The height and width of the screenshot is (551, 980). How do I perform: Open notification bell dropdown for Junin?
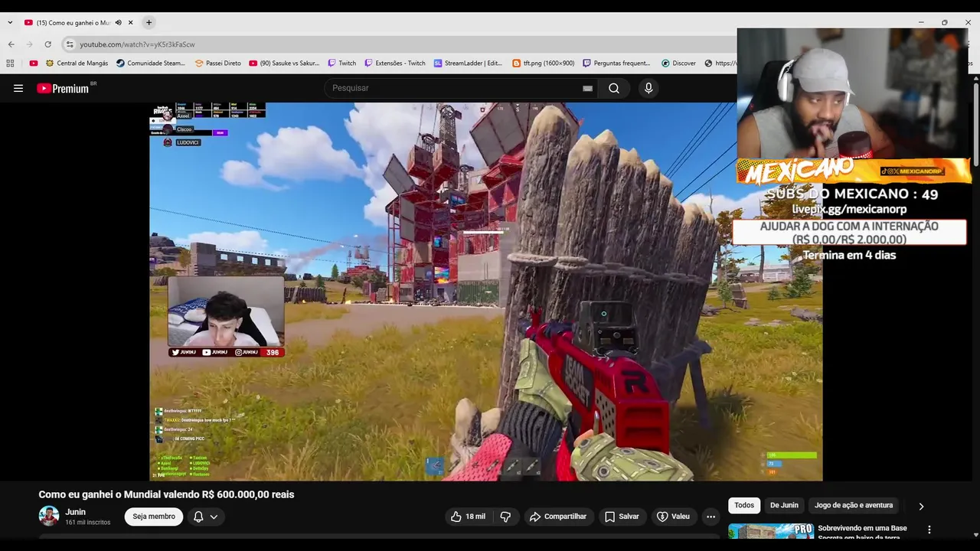(x=205, y=517)
